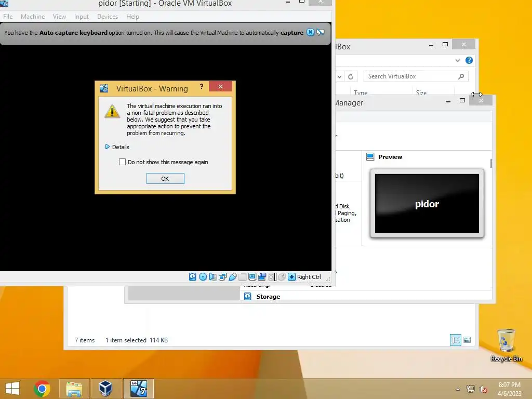Open Google Chrome from the taskbar
Viewport: 532px width, 399px height.
coord(42,389)
